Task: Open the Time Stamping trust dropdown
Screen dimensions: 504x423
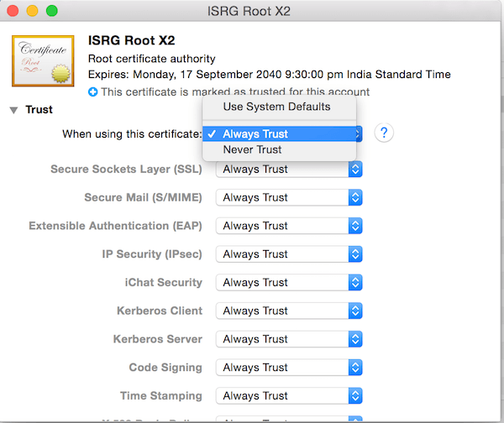Action: point(289,396)
